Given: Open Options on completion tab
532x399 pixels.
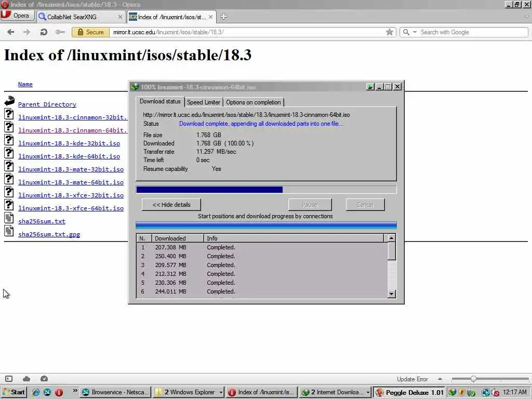Looking at the screenshot, I should pos(254,102).
